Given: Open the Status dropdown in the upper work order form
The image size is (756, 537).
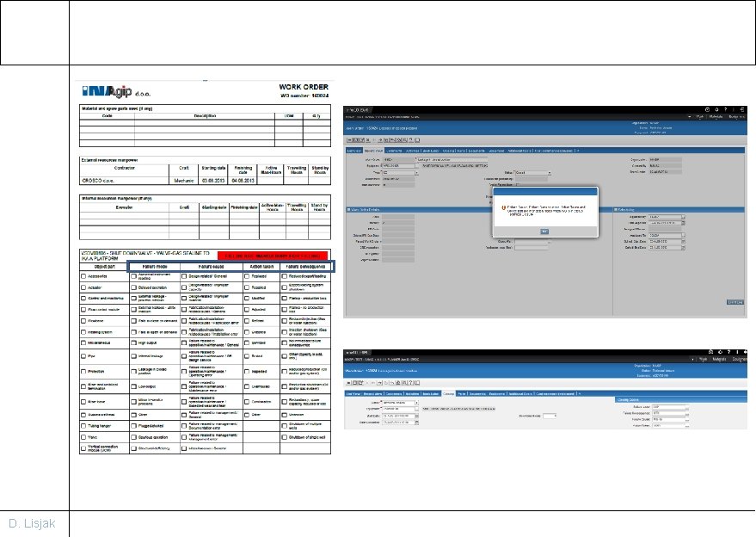Looking at the screenshot, I should click(x=532, y=173).
